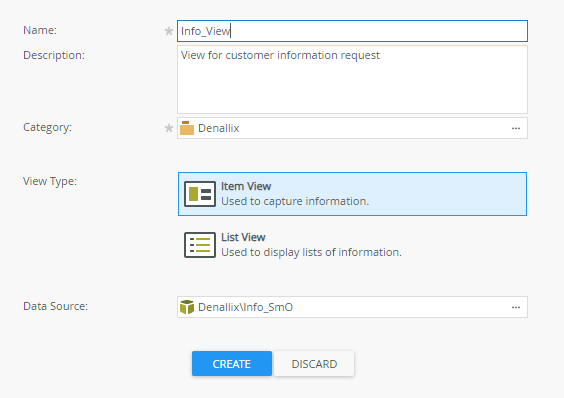
Task: Click the 'Used to display lists' description text
Action: point(311,252)
